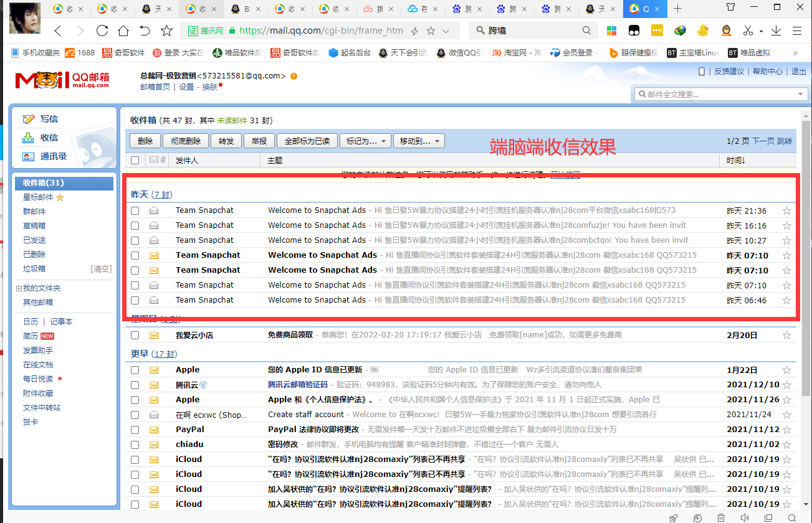
Task: Click the 转发 button
Action: click(226, 141)
